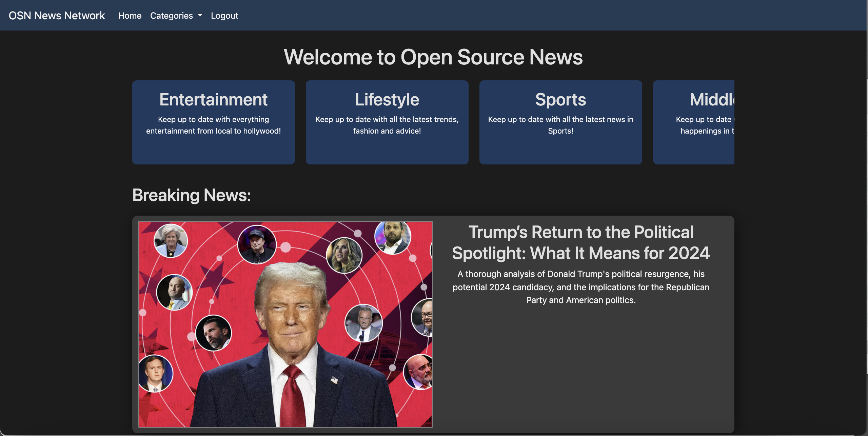
Task: Click the Entertainment card description text
Action: point(213,125)
